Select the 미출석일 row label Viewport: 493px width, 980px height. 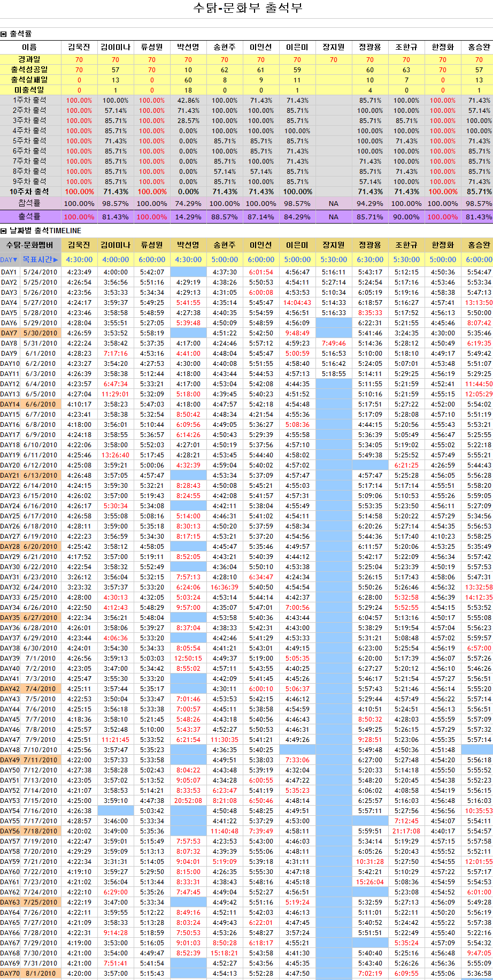[x=29, y=90]
